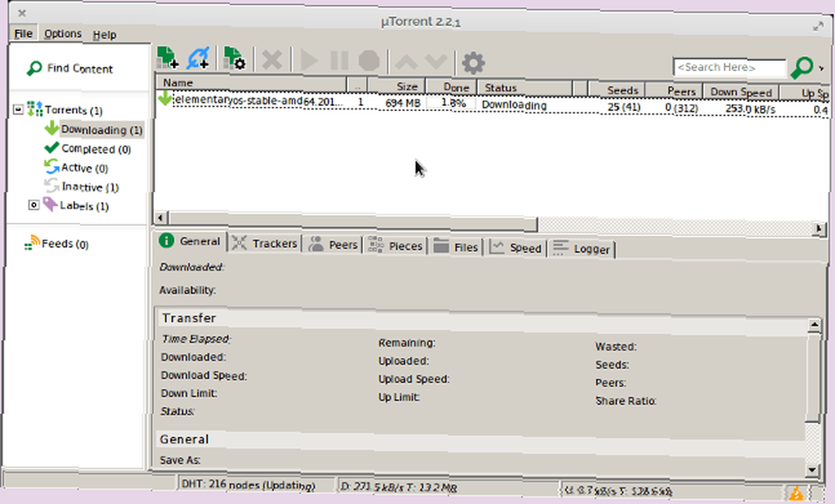The image size is (835, 504).
Task: Open the Options menu
Action: [63, 34]
